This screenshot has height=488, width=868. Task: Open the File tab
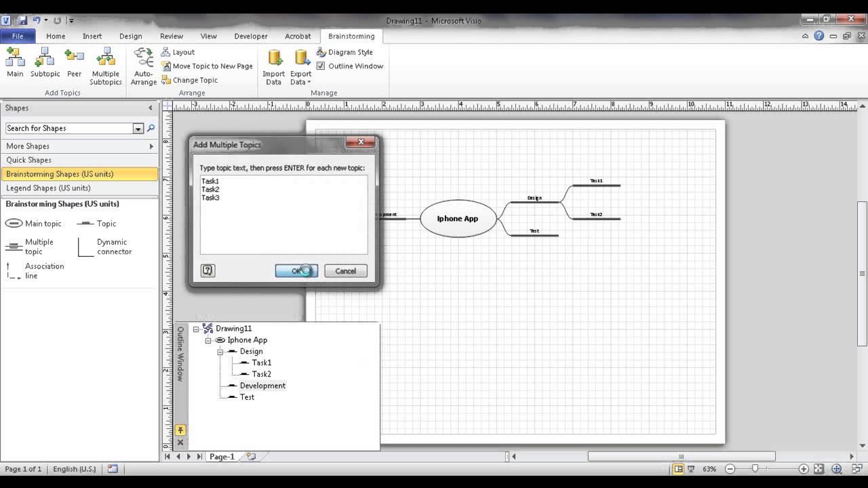pyautogui.click(x=18, y=36)
